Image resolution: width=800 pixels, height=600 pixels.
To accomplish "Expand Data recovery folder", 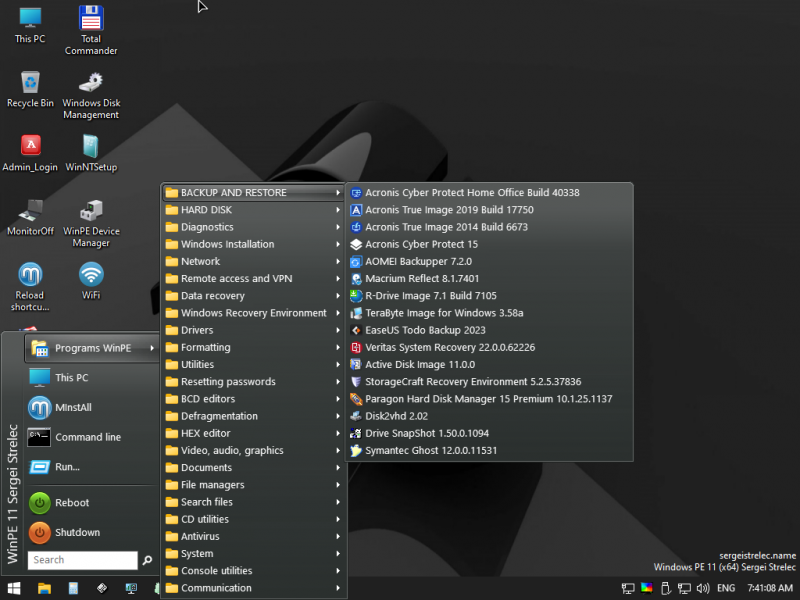I will [x=253, y=296].
